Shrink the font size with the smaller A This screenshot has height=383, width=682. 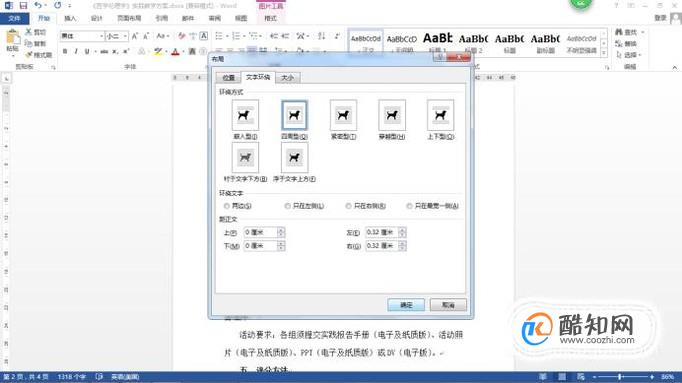pyautogui.click(x=146, y=36)
